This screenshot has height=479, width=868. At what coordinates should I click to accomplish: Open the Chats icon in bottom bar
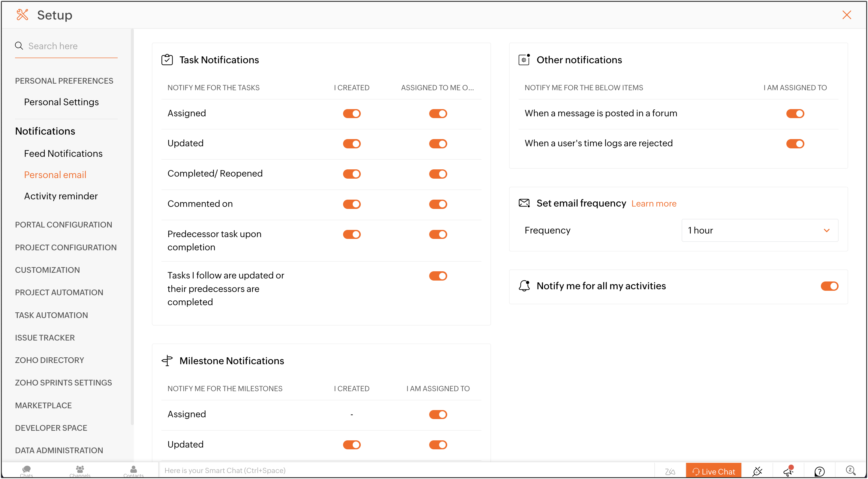click(26, 471)
